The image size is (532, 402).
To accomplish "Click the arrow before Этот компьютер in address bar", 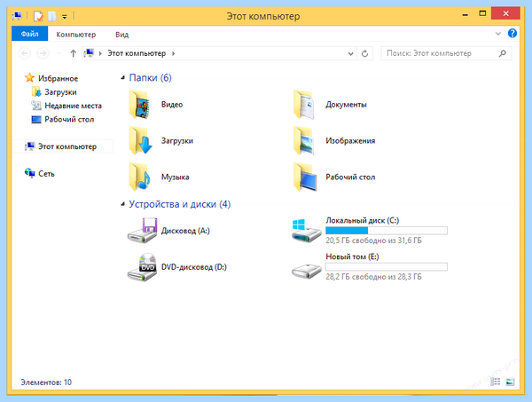I will 100,53.
